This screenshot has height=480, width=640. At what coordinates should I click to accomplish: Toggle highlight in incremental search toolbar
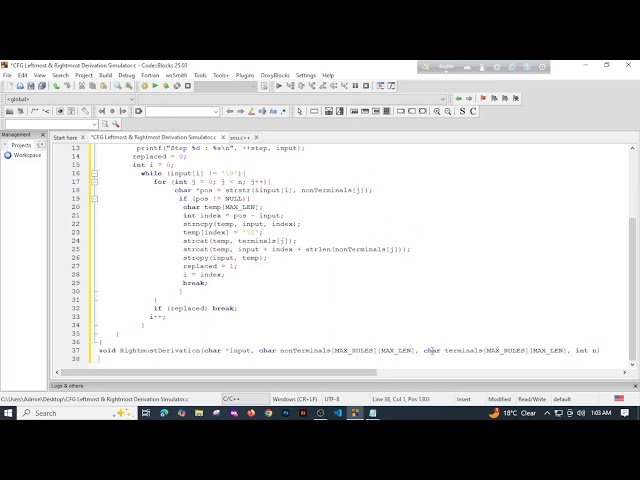tap(251, 111)
